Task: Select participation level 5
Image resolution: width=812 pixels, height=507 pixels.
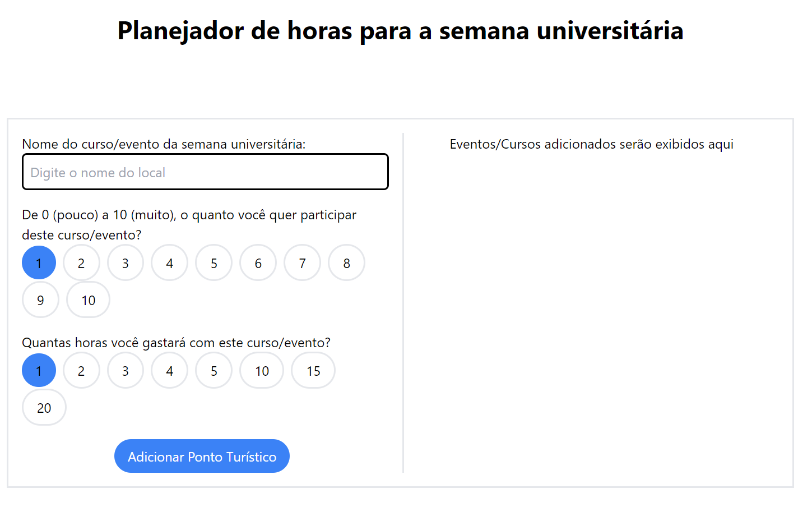Action: [x=214, y=262]
